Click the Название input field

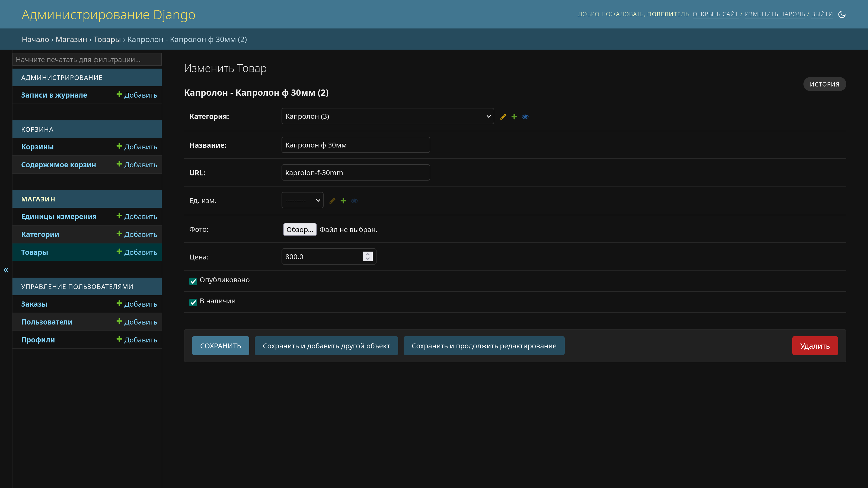point(356,145)
